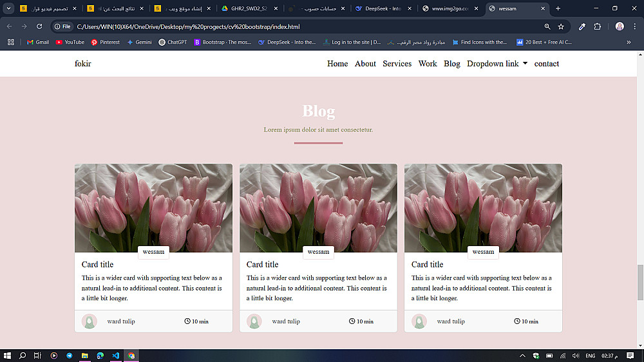
Task: Open VS Code from the taskbar
Action: [116, 356]
